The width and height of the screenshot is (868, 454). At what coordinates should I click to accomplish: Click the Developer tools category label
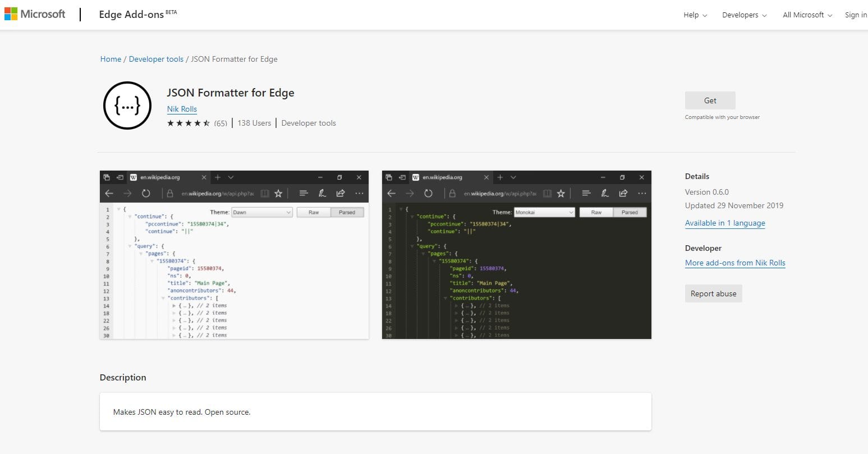coord(308,123)
